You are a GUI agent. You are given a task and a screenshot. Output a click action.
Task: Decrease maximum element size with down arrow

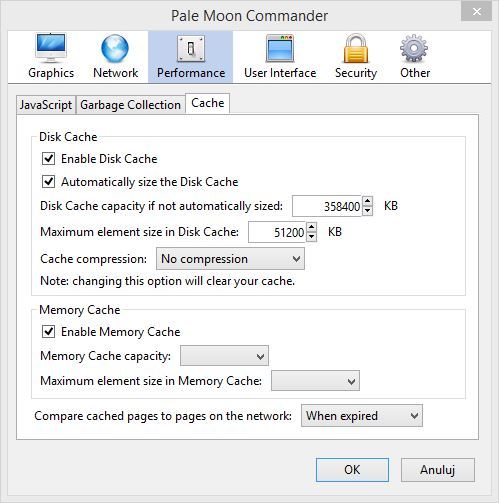(x=311, y=236)
